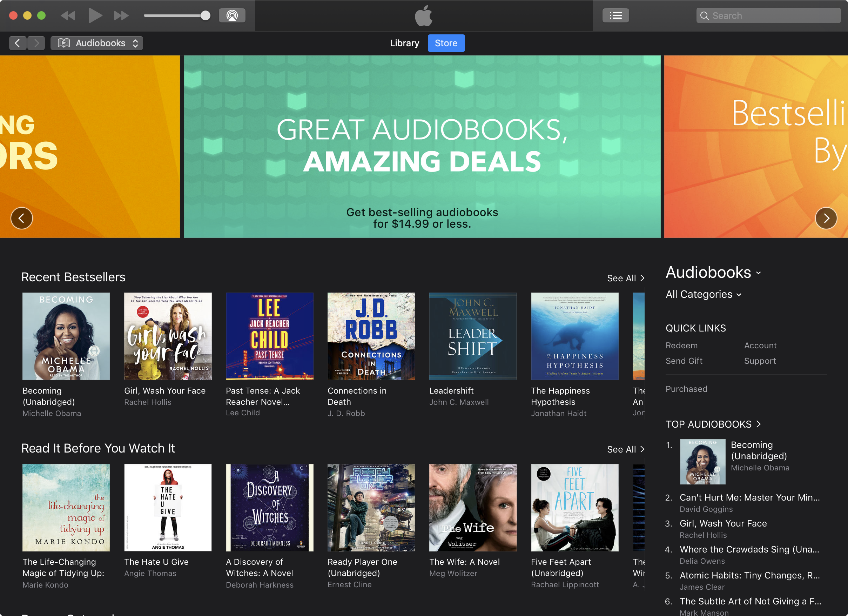Switch to the Store tab
This screenshot has width=848, height=616.
(x=446, y=43)
